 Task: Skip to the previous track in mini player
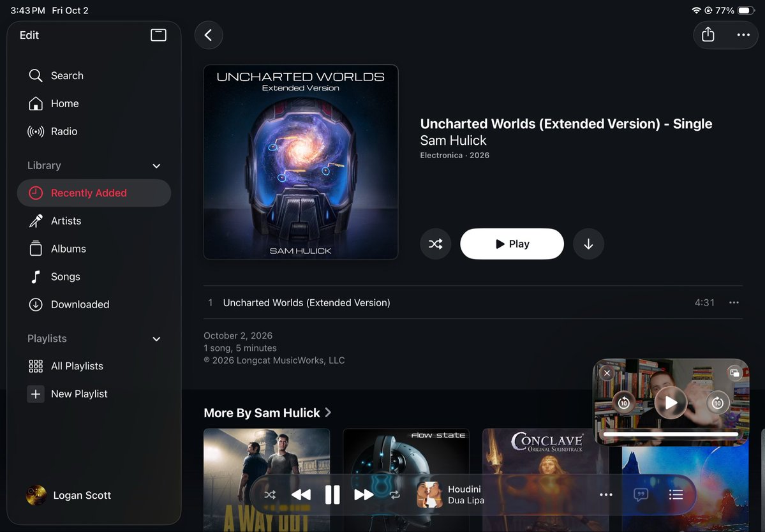tap(301, 495)
